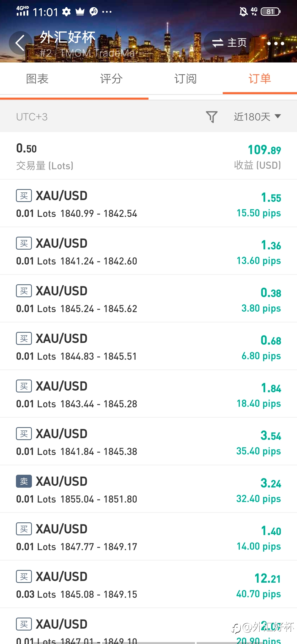The width and height of the screenshot is (297, 644).
Task: Switch to the 评分 tab
Action: point(111,79)
